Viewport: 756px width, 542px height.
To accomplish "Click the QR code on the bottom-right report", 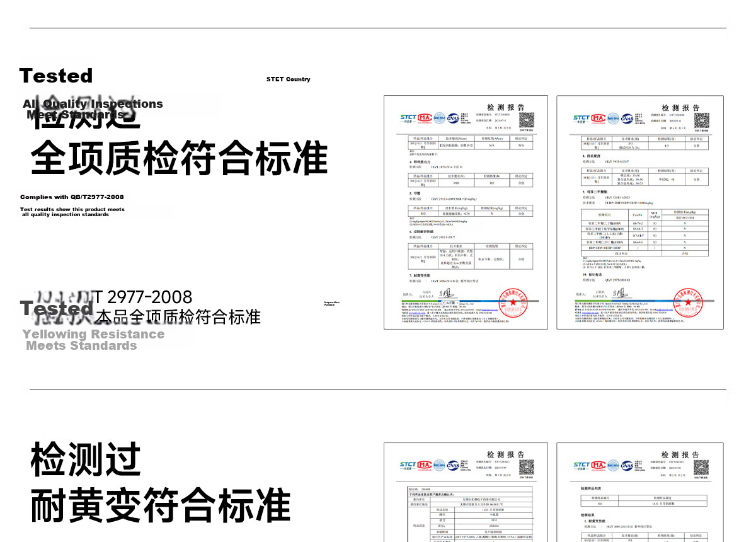I will coord(701,467).
